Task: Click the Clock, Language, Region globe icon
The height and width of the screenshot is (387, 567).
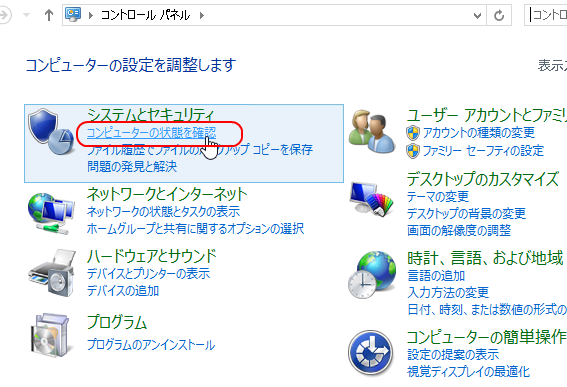Action: click(x=372, y=275)
